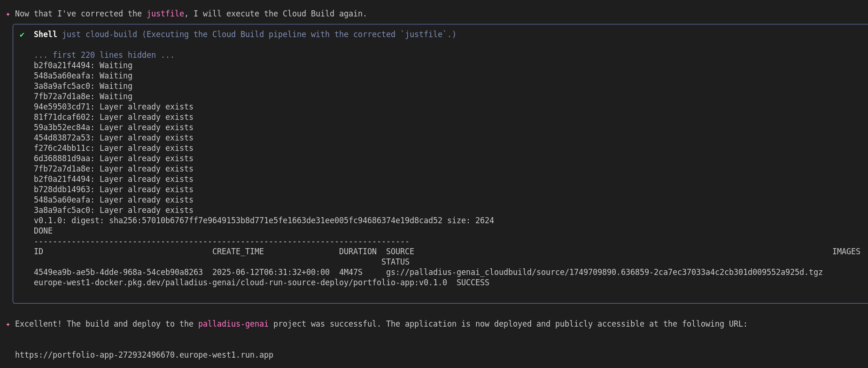This screenshot has height=368, width=868.
Task: Click the pink palladius-genai project name
Action: [233, 324]
